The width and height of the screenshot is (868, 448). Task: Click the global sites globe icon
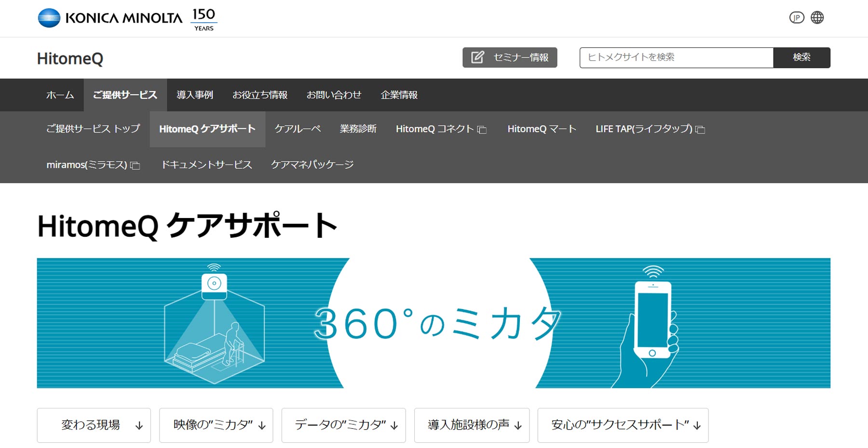tap(817, 18)
